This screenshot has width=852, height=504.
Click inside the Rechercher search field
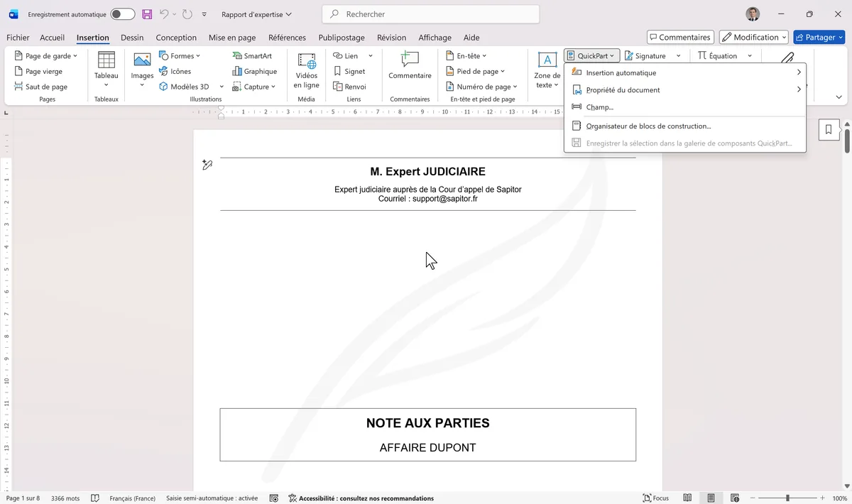pos(431,13)
